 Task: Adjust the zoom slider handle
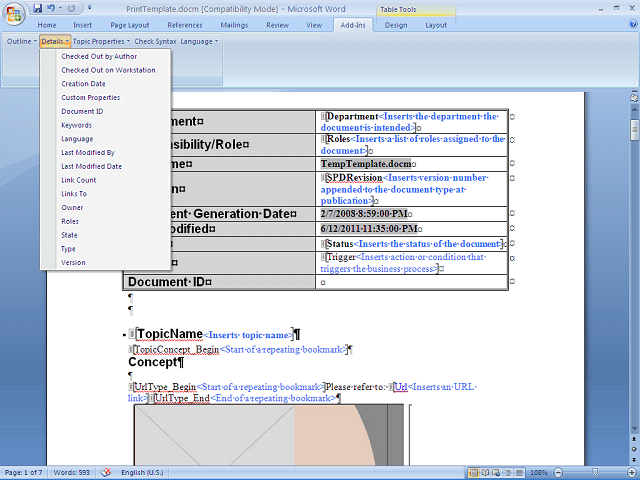click(595, 473)
